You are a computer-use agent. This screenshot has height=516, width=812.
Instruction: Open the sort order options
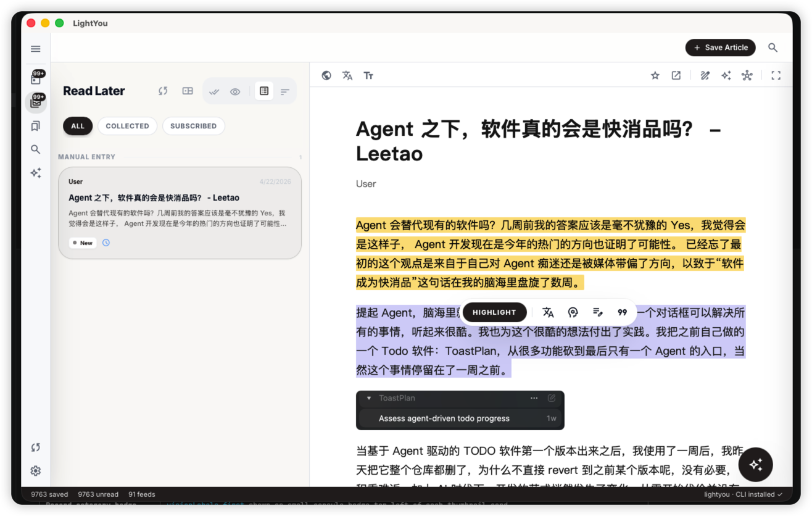[285, 91]
